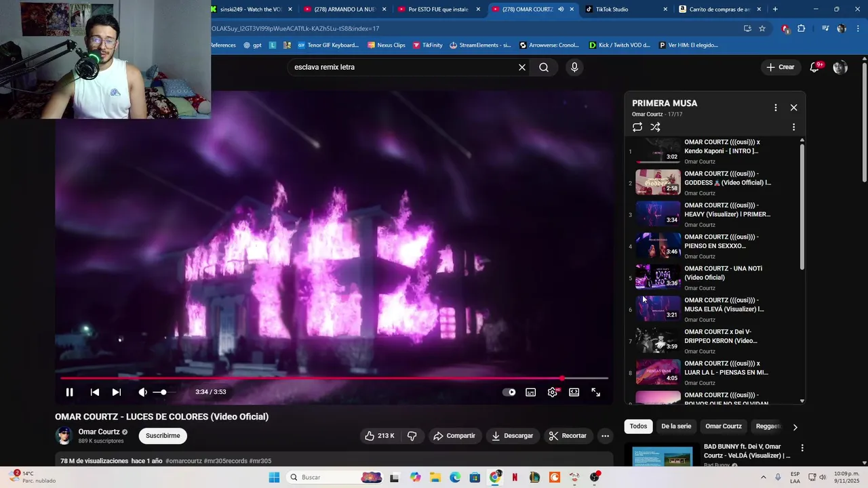
Task: Open Netflix from the taskbar
Action: click(515, 477)
